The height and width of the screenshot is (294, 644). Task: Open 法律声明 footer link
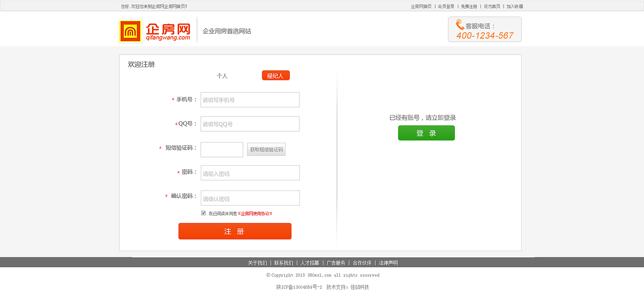[388, 263]
